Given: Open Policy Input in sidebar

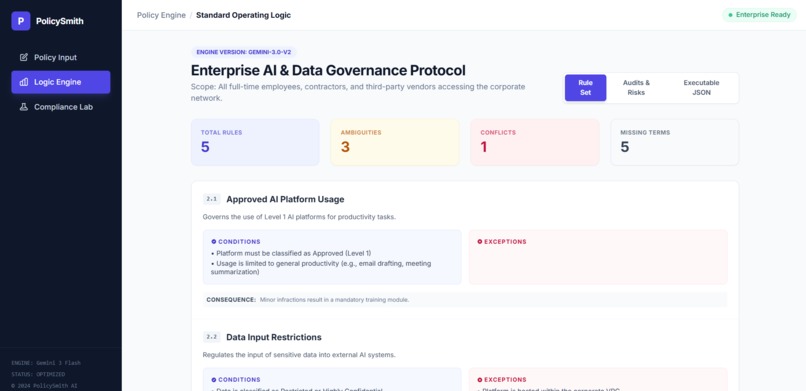Looking at the screenshot, I should 61,58.
